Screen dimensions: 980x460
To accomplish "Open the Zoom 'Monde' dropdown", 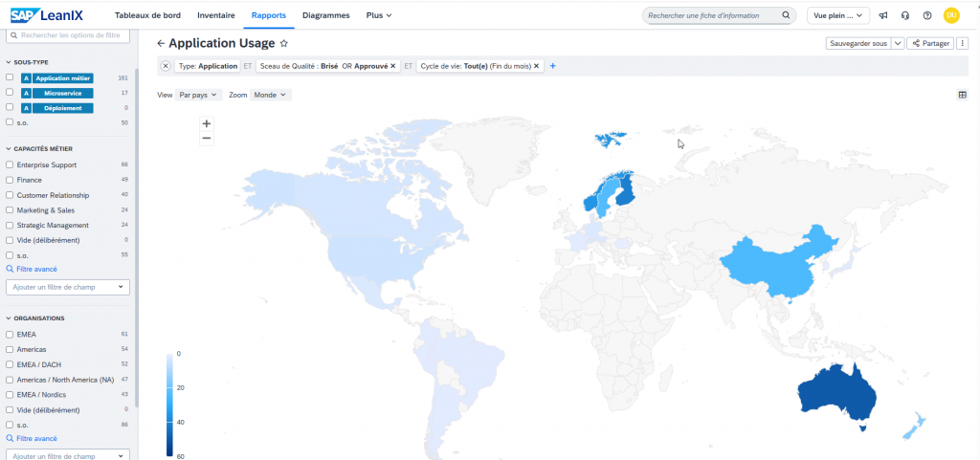I will pyautogui.click(x=271, y=95).
